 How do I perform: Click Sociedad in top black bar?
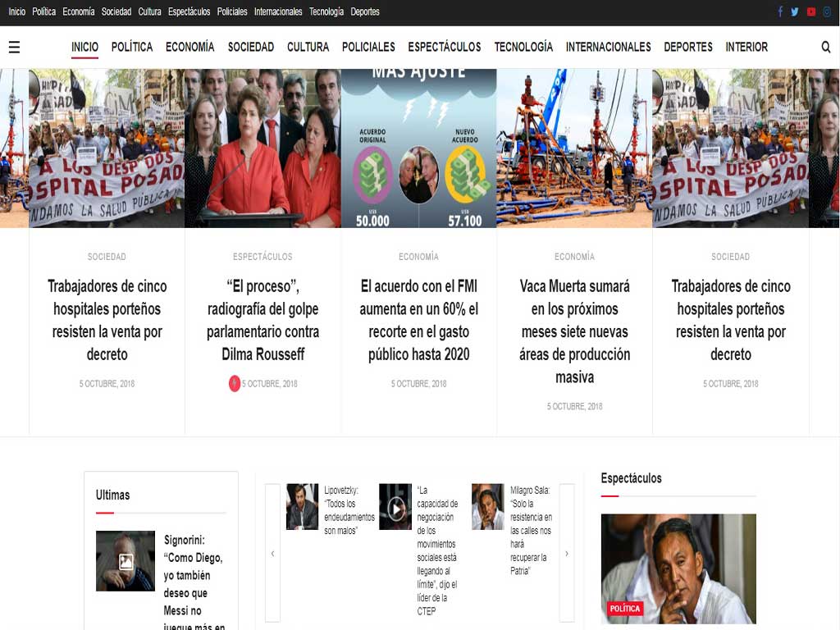pyautogui.click(x=116, y=11)
